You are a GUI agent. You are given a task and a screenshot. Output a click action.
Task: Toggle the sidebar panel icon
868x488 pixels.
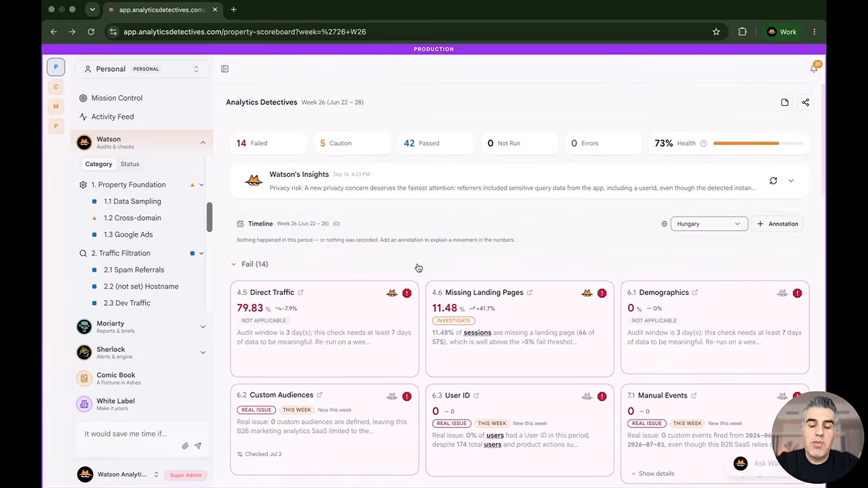(225, 68)
